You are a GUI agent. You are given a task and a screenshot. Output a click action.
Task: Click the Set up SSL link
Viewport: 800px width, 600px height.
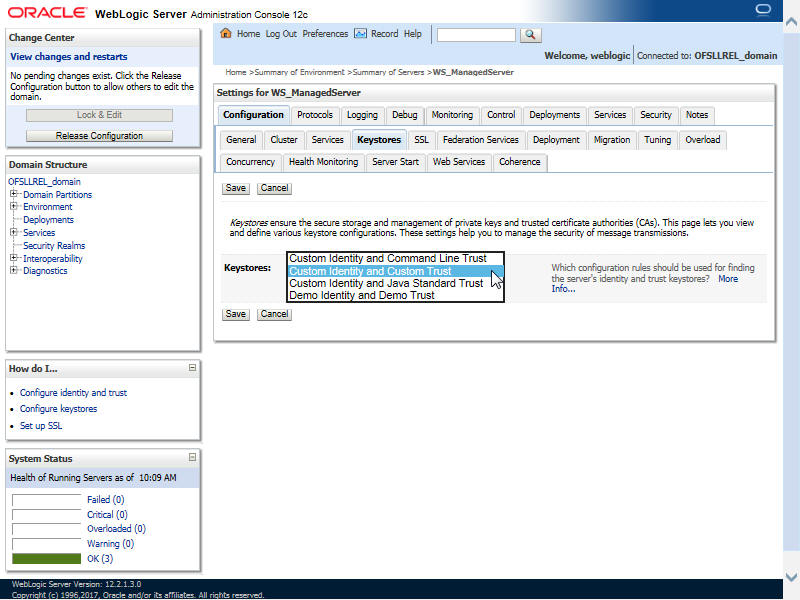click(x=41, y=426)
